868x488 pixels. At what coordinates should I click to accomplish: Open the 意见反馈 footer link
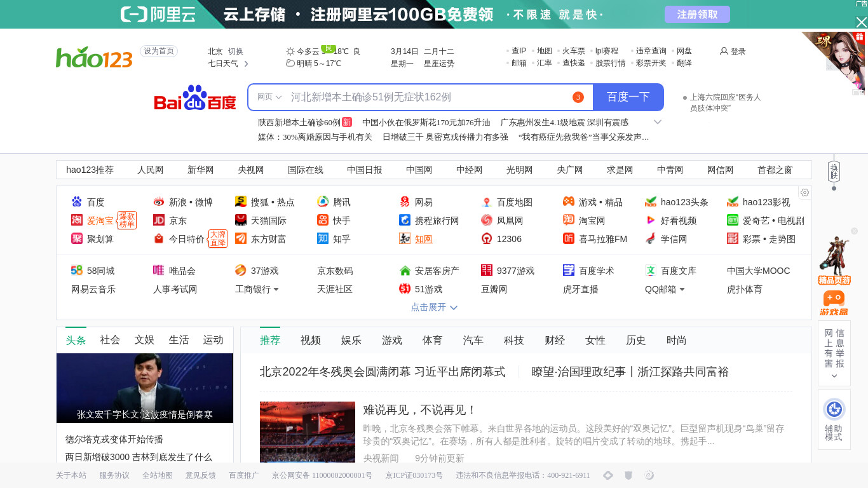point(201,475)
